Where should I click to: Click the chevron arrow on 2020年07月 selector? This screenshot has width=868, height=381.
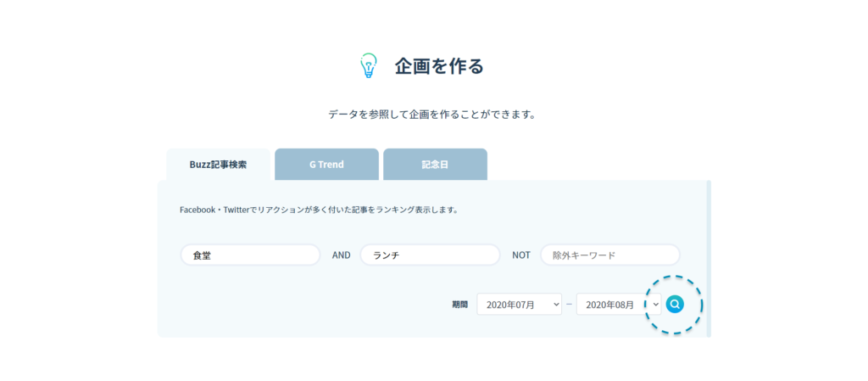tap(555, 305)
